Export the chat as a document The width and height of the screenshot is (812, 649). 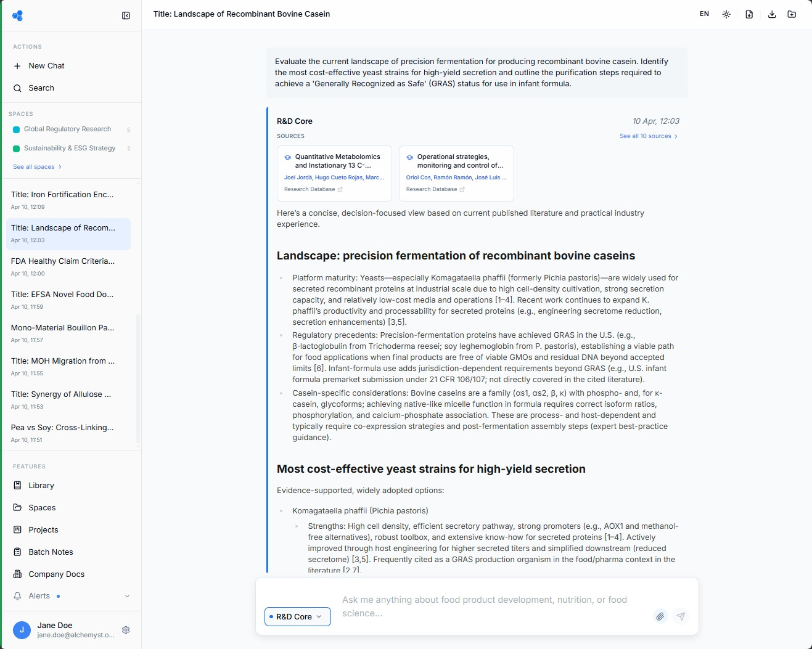pos(748,14)
